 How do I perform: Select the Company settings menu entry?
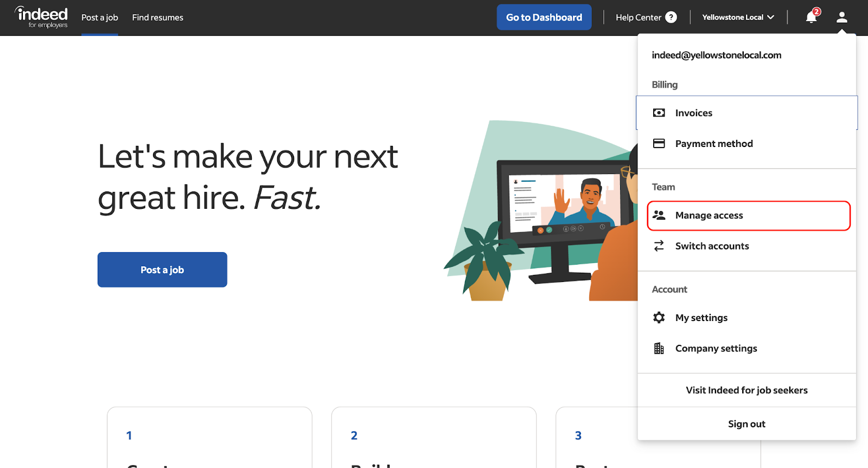pyautogui.click(x=716, y=349)
